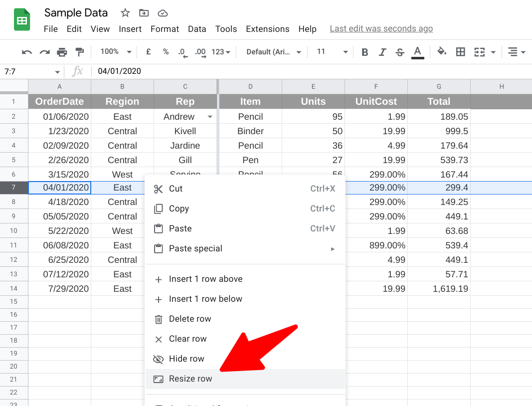Format as currency with pound icon

click(x=148, y=51)
